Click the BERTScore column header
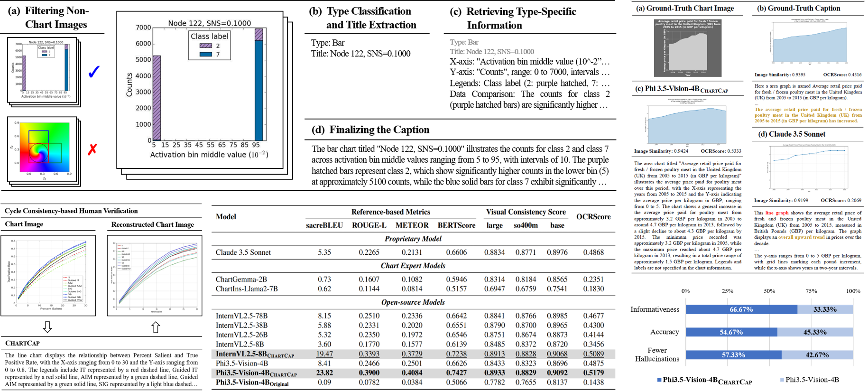The width and height of the screenshot is (868, 391). (456, 225)
